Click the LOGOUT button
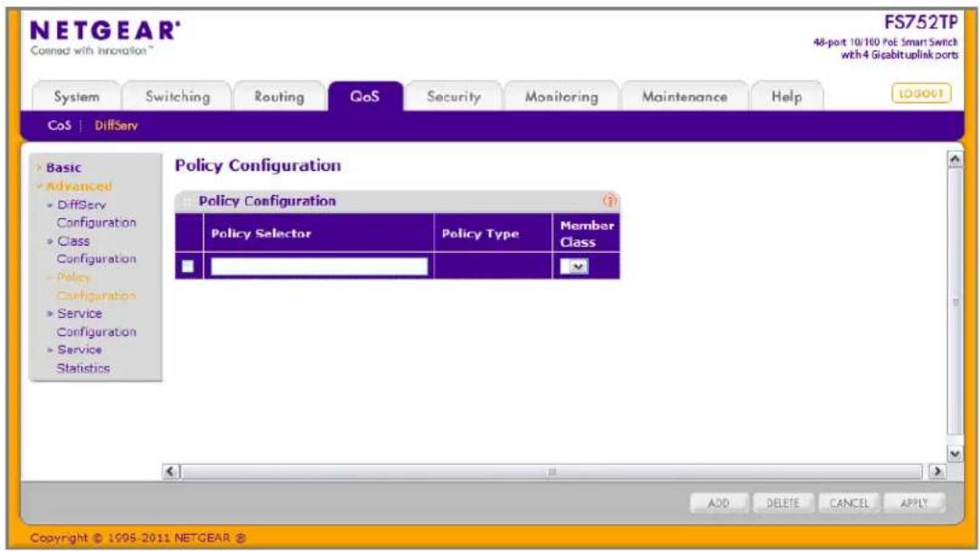980x551 pixels. 920,94
